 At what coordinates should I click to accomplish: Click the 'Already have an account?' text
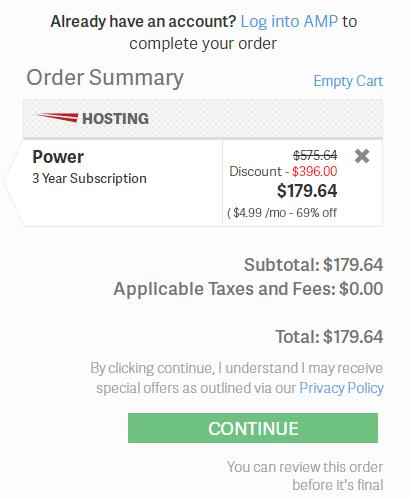143,22
